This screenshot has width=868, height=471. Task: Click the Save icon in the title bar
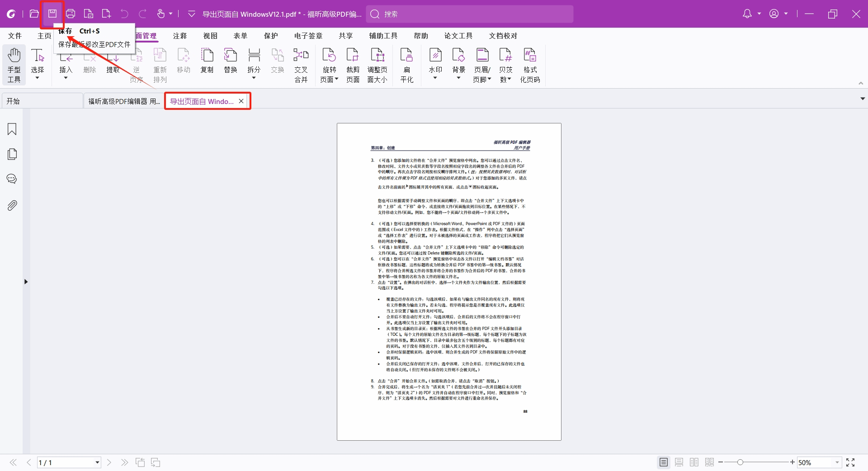[52, 14]
